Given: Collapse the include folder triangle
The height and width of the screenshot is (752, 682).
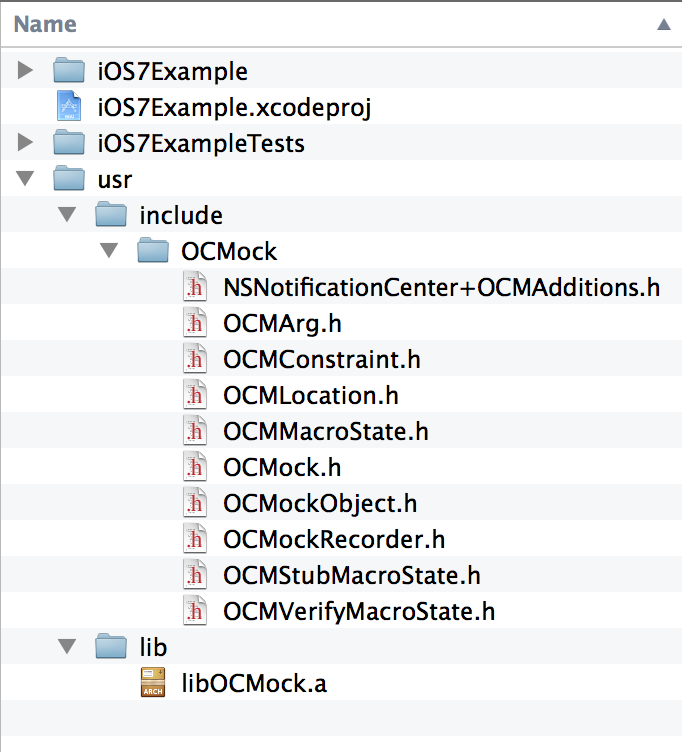Looking at the screenshot, I should [x=67, y=214].
